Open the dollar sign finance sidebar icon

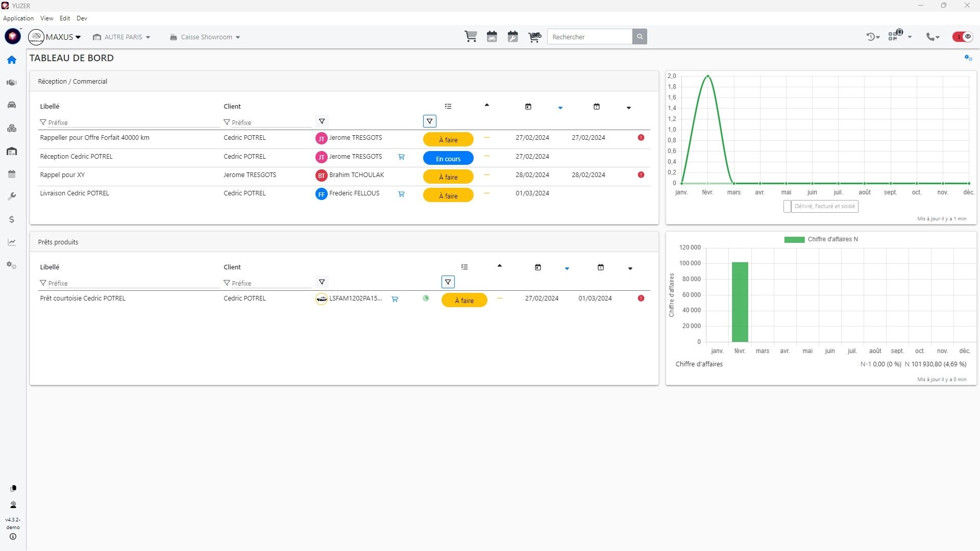[12, 219]
